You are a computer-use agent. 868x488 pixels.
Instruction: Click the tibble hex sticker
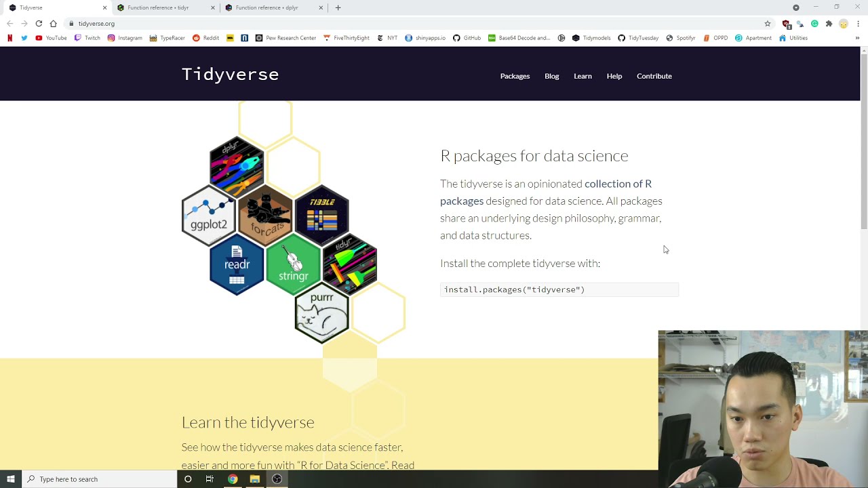point(321,216)
